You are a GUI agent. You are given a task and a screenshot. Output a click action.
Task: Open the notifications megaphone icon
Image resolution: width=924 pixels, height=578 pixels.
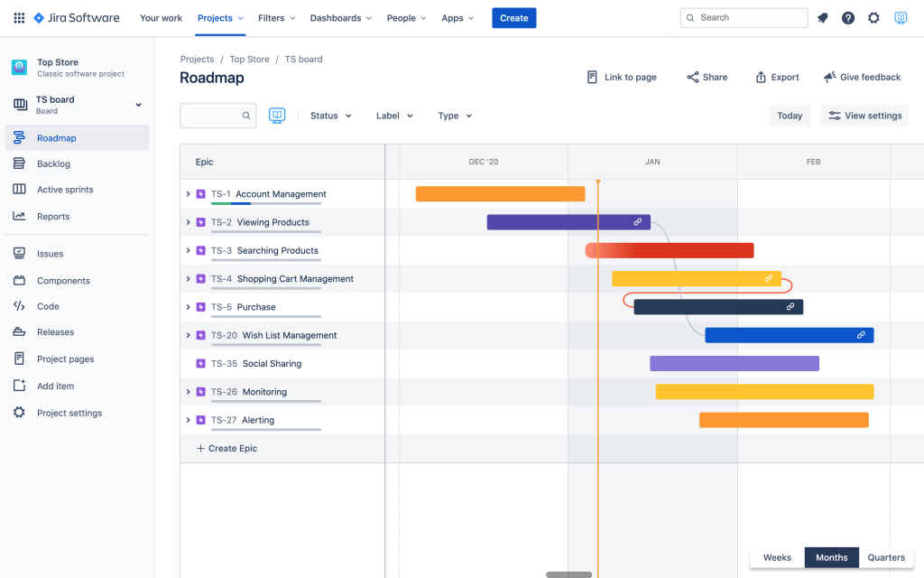coord(823,18)
